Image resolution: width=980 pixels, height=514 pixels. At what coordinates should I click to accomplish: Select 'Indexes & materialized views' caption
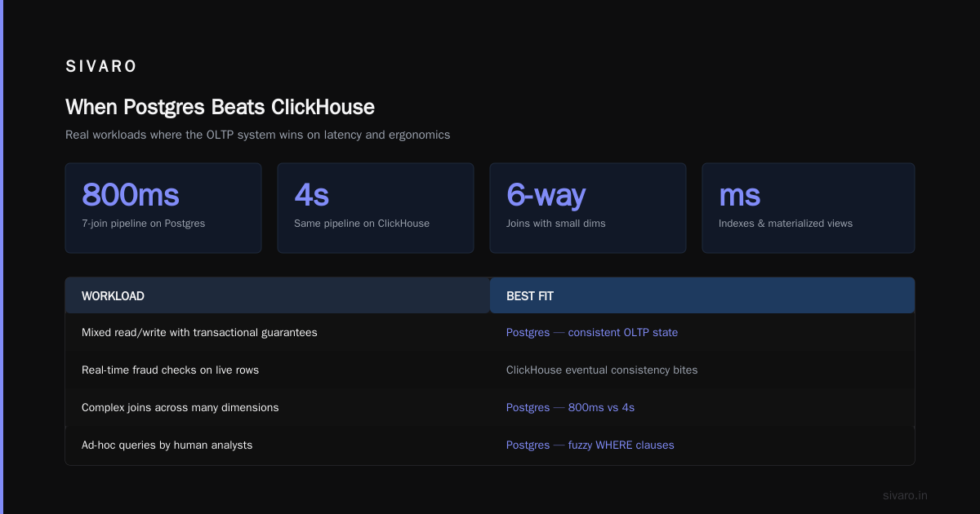(x=786, y=223)
